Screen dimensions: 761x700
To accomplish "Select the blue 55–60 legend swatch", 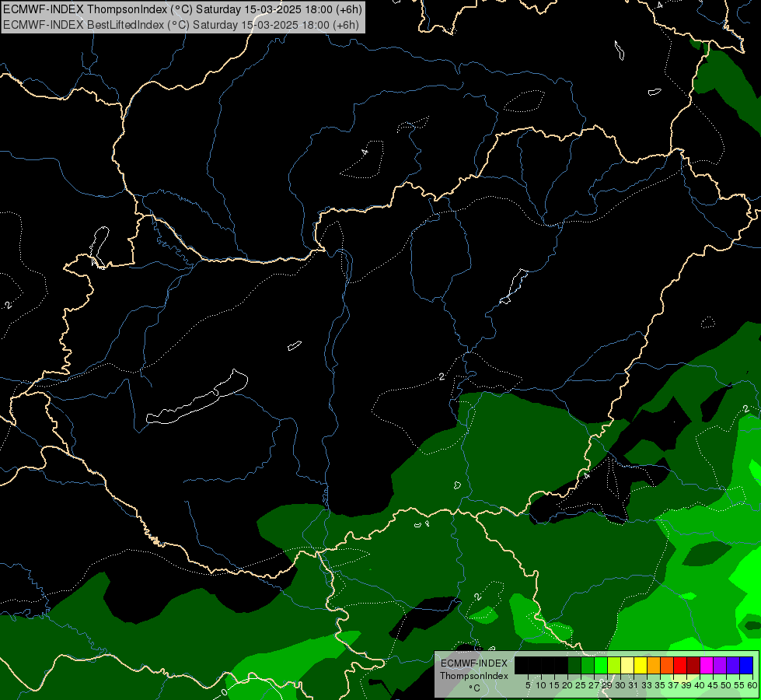I will coord(746,665).
